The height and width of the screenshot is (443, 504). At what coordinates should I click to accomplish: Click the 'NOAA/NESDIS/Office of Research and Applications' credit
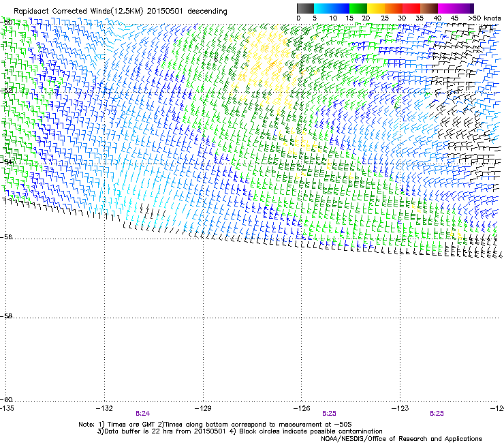tap(401, 439)
